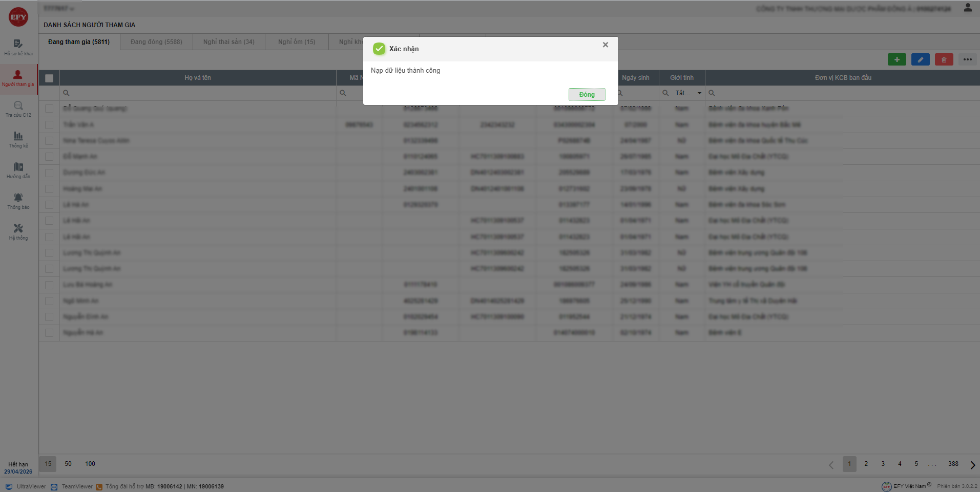
Task: Switch to the Đang đóng (5588) tab
Action: tap(156, 42)
